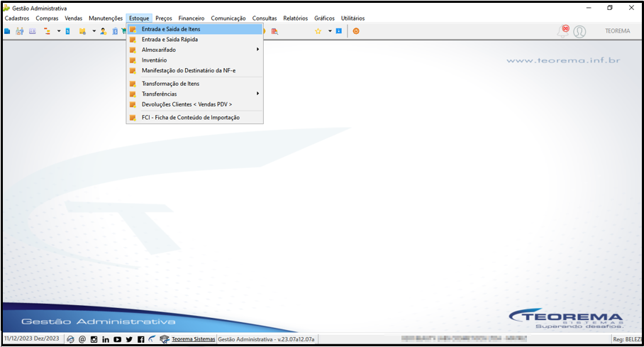Click the blue document toolbar icon

68,31
